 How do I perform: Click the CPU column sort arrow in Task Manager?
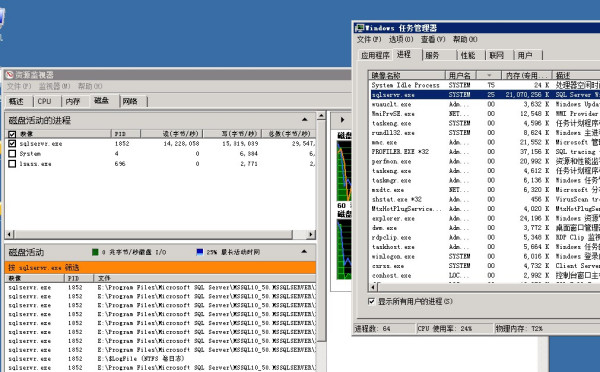[489, 75]
